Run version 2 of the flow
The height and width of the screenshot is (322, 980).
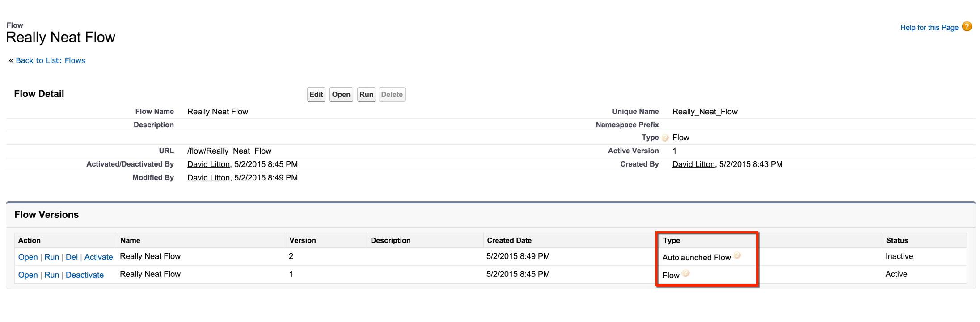(51, 257)
